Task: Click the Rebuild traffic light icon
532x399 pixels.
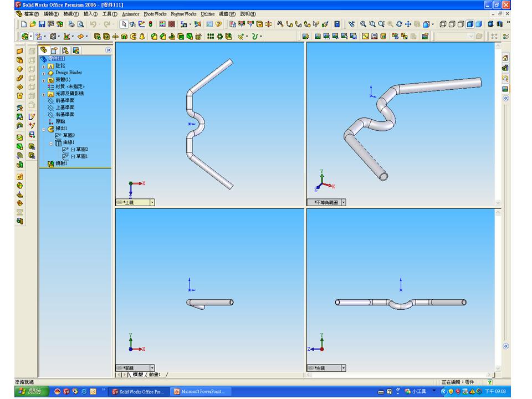Action: tap(151, 24)
